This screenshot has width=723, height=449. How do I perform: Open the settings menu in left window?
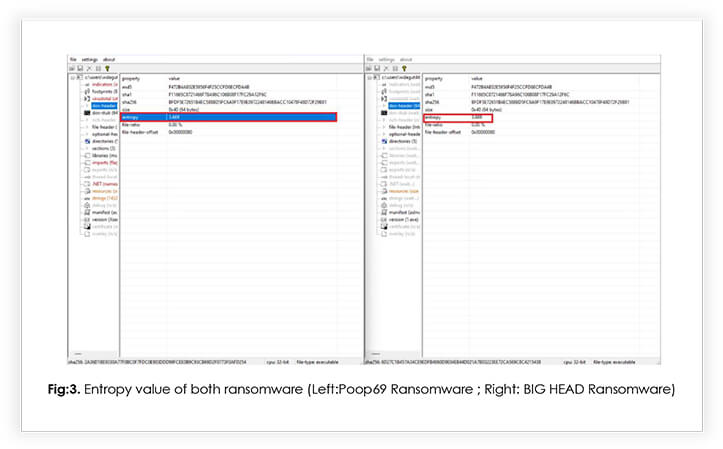coord(89,59)
